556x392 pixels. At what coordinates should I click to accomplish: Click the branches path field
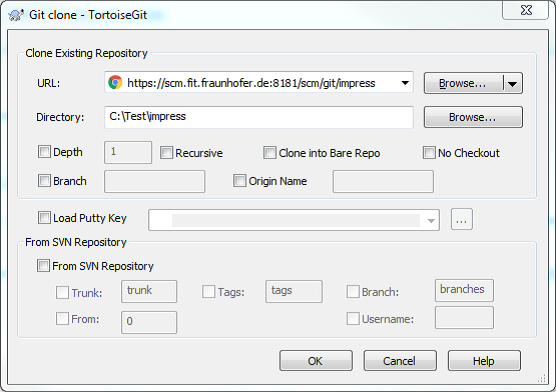click(464, 291)
